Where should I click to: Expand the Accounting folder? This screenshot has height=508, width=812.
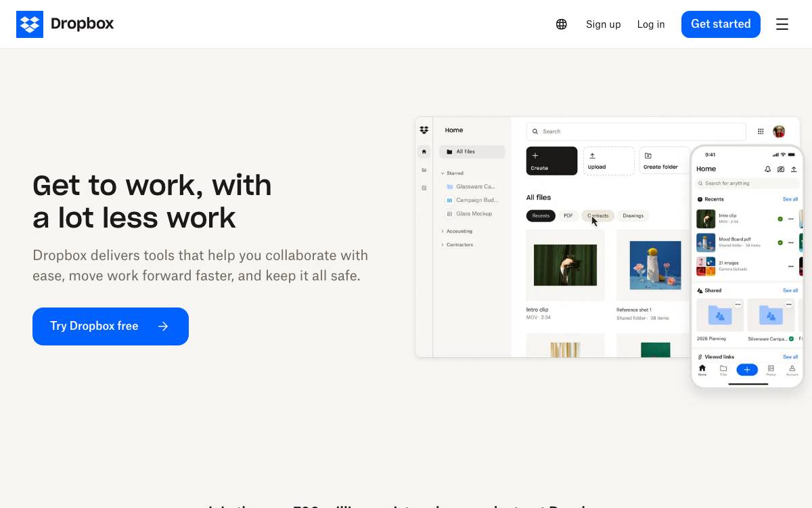[457, 231]
